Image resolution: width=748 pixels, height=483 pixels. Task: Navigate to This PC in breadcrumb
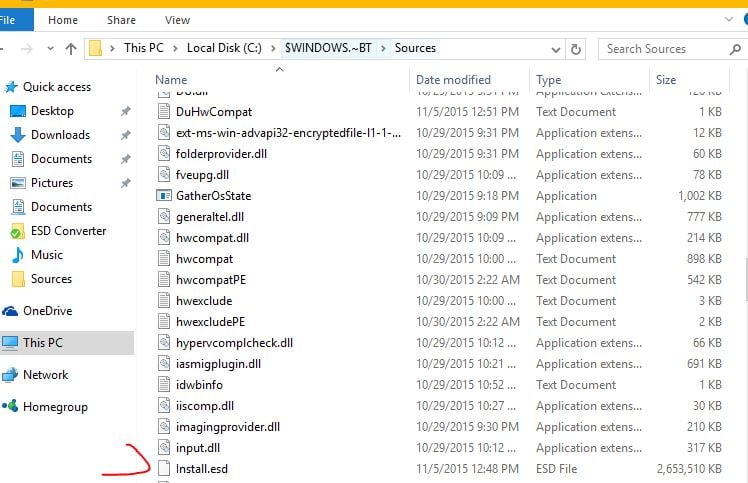coord(144,48)
